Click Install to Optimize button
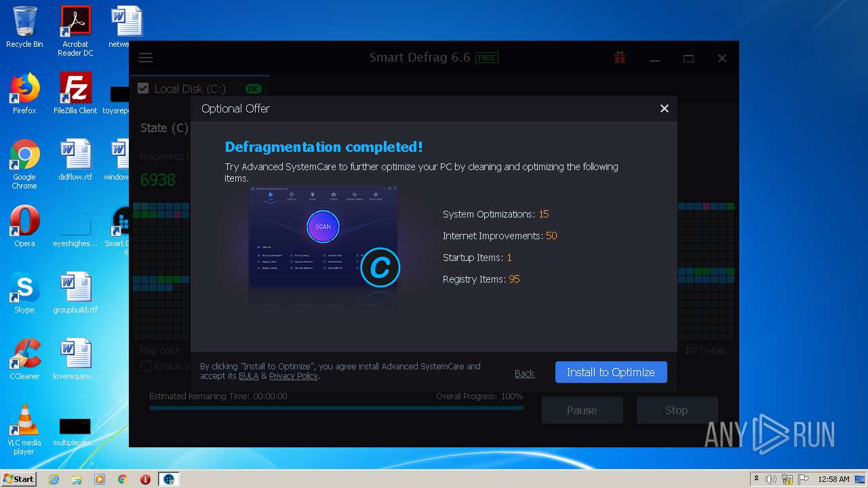 (611, 372)
